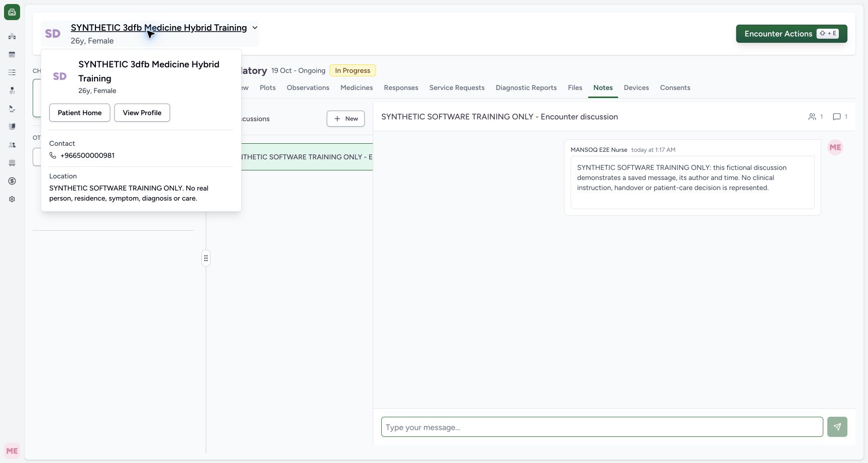
Task: Select the highlighted discussion thread in list
Action: (307, 157)
